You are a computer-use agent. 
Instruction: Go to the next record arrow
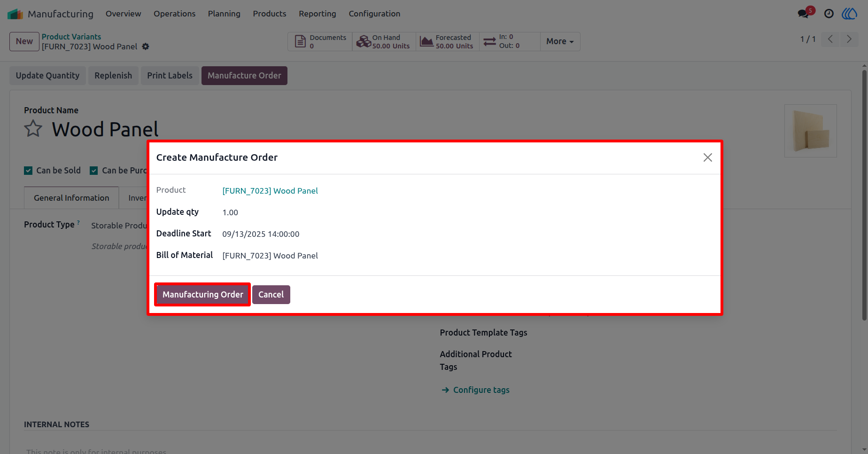[x=849, y=39]
